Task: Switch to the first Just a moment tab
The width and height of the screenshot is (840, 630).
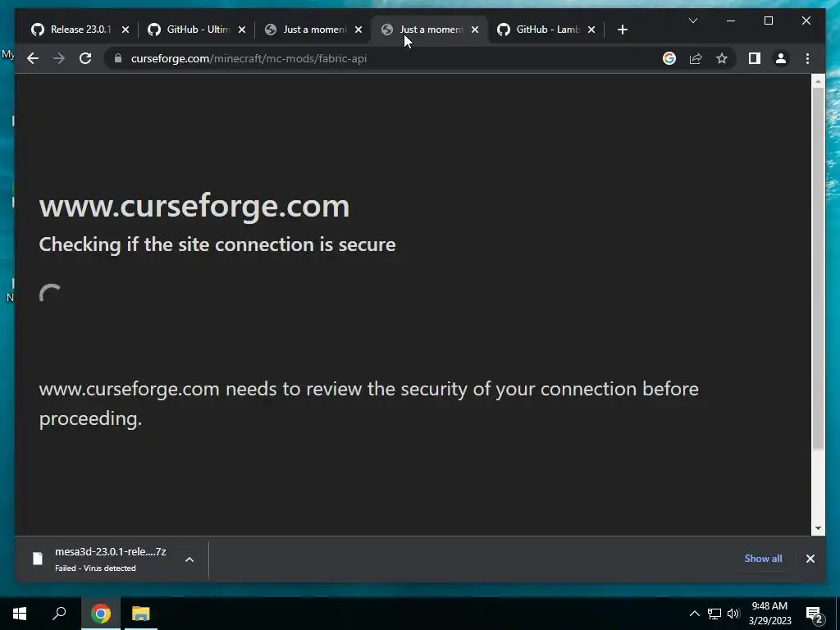Action: click(313, 30)
